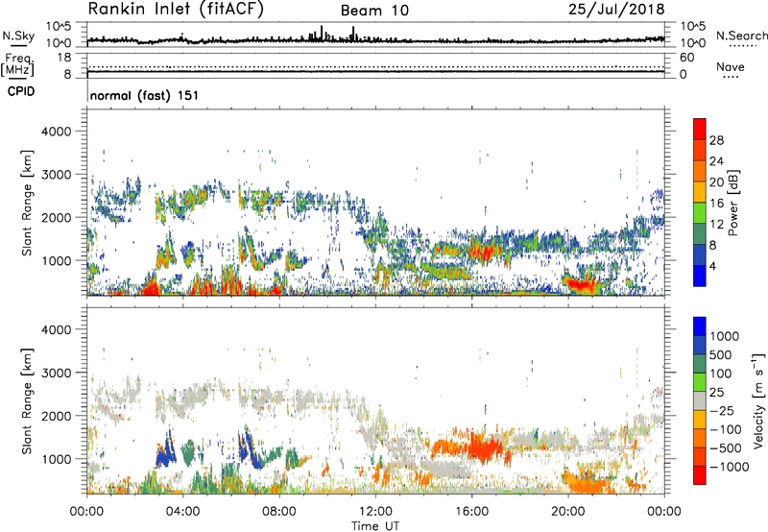The width and height of the screenshot is (768, 532).
Task: Click the '4000' tick on velocity panel axis
Action: tap(56, 329)
